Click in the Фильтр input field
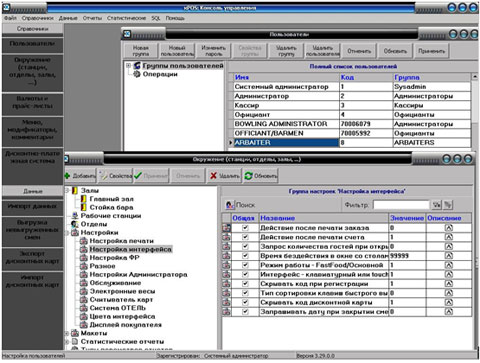Screen dimensions: 480x363 [x=401, y=205]
